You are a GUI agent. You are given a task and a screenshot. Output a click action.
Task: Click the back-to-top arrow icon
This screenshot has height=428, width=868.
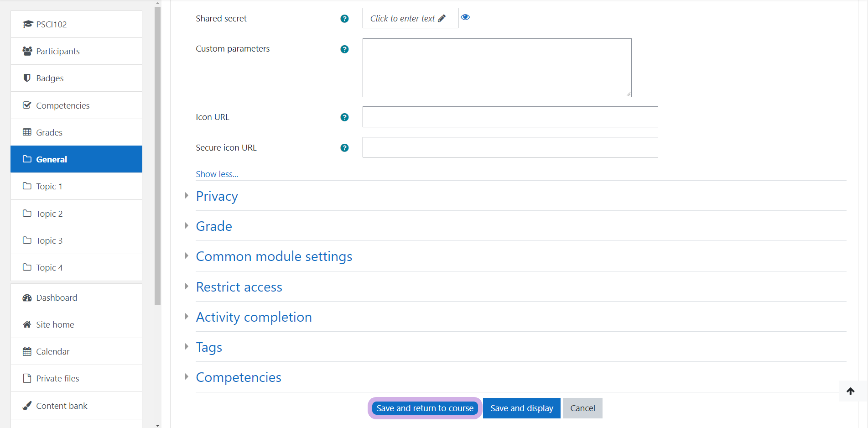tap(850, 391)
